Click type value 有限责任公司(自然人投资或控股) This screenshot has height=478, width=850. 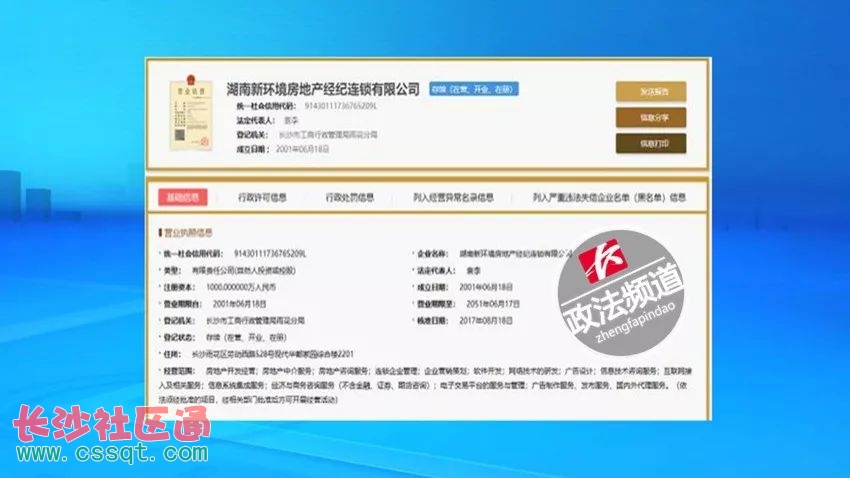point(244,270)
